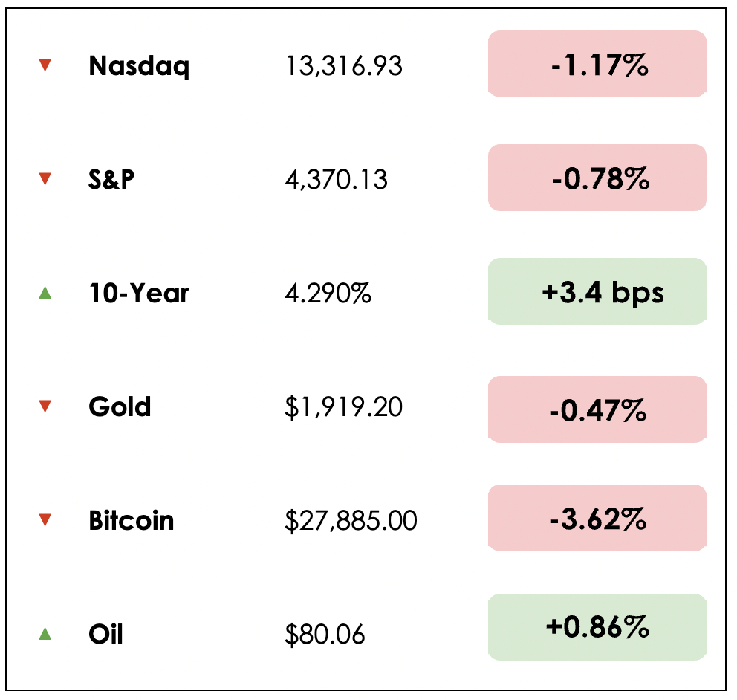
Task: Click the Nasdaq value 13,316.93
Action: pyautogui.click(x=344, y=67)
